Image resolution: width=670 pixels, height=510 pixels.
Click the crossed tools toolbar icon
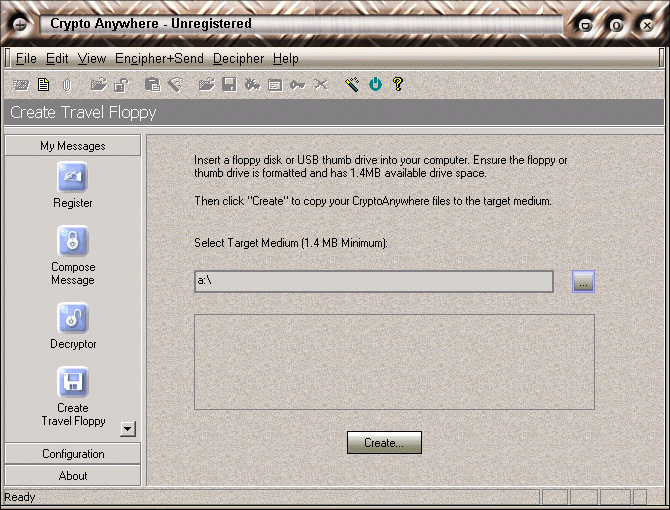321,85
